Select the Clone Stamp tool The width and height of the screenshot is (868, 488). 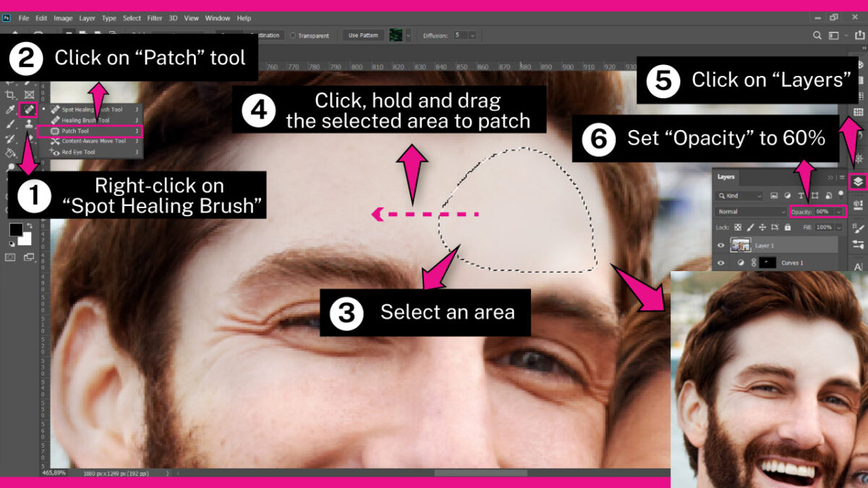tap(28, 123)
